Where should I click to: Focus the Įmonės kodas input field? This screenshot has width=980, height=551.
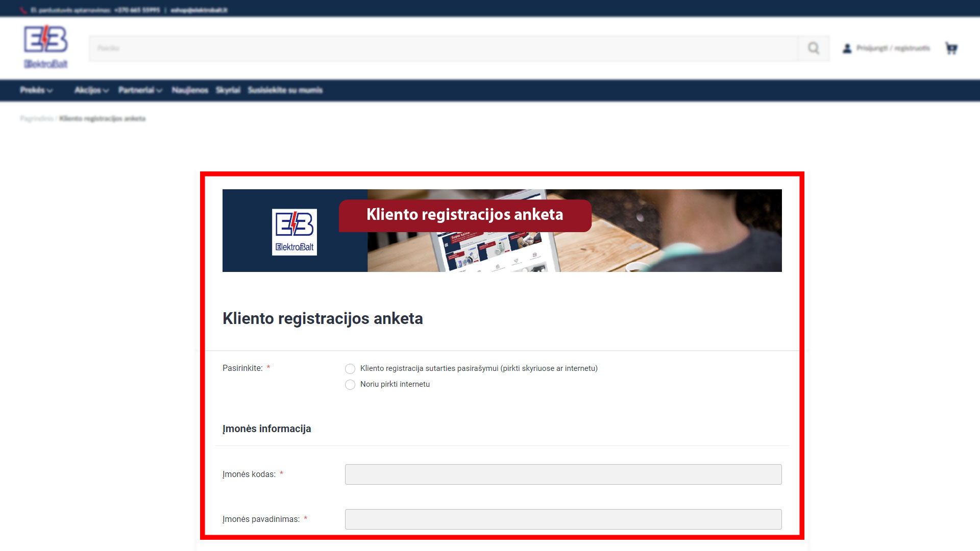point(563,474)
